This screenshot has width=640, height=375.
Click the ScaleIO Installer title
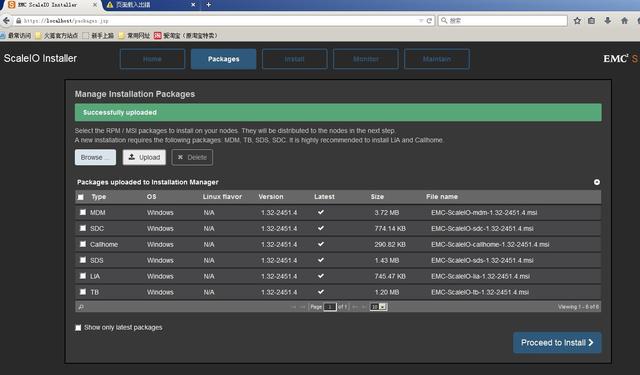40,58
